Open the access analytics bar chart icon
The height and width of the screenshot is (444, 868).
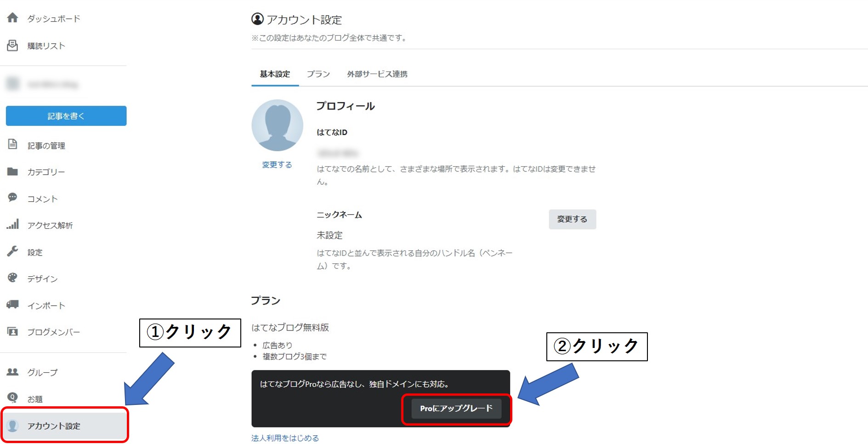click(12, 224)
